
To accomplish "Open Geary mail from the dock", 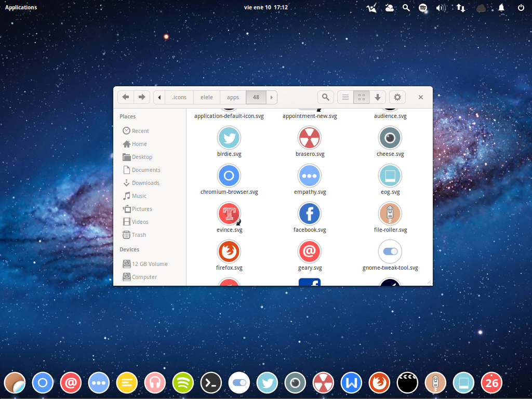I will (71, 383).
